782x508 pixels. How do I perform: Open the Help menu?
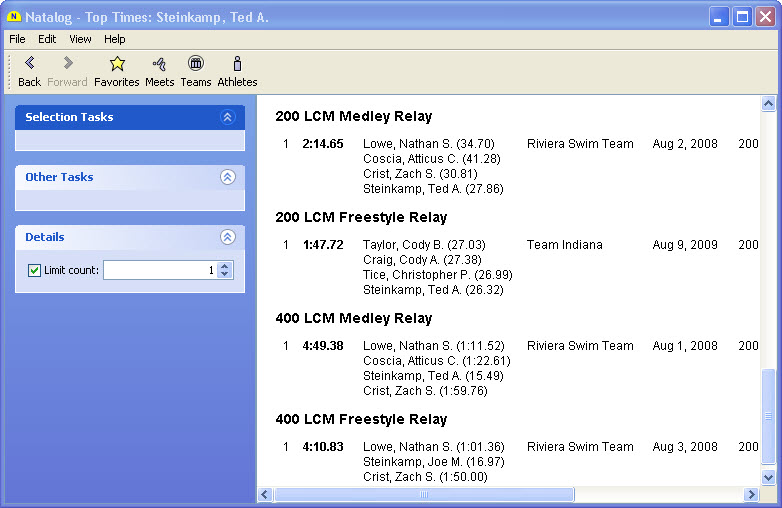(x=115, y=39)
